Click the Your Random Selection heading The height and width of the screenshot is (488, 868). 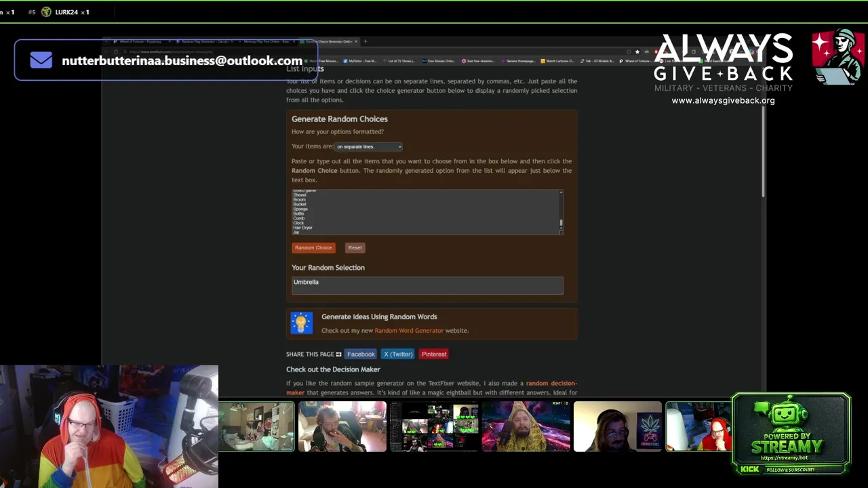[x=328, y=268]
